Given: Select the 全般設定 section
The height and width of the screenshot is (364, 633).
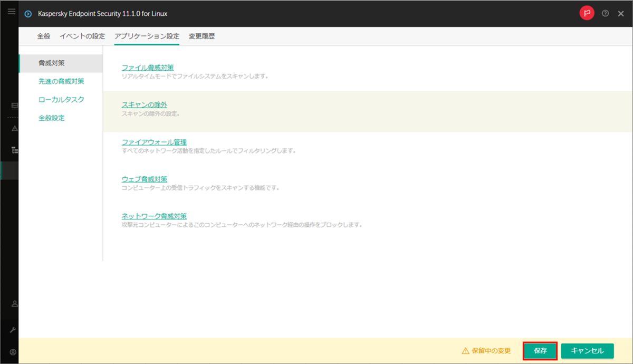Looking at the screenshot, I should point(51,118).
